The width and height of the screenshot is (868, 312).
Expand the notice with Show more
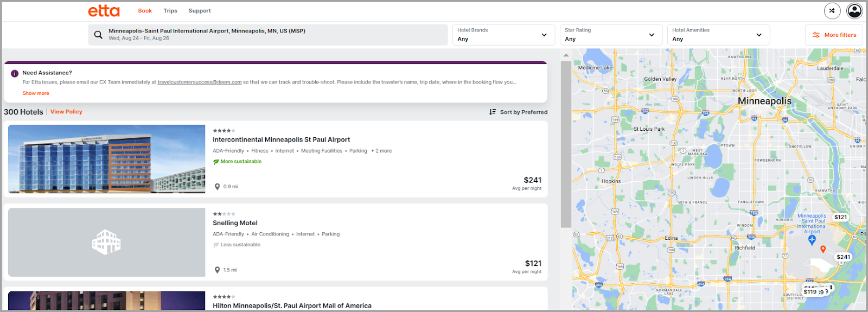36,93
